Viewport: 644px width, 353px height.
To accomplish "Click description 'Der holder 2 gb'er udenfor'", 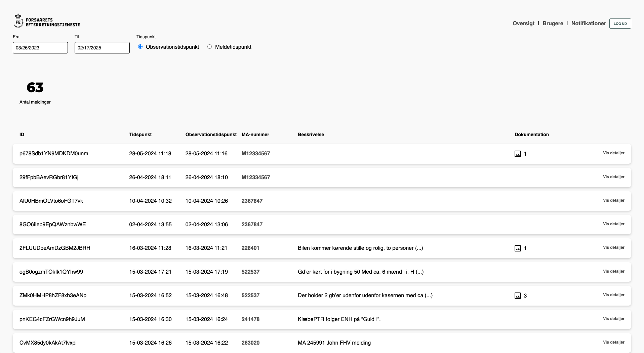I will (365, 295).
